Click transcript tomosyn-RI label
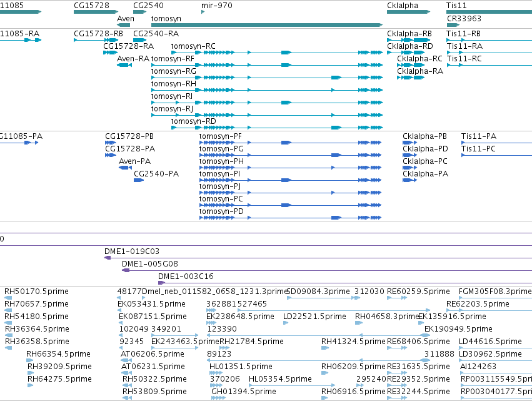Viewport: 532px width, 401px height. click(172, 96)
